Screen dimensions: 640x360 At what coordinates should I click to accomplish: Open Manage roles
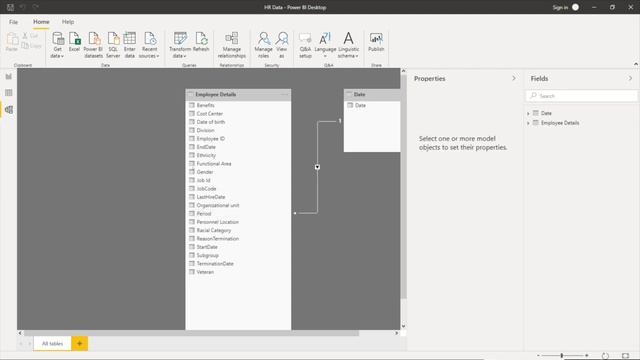[264, 45]
